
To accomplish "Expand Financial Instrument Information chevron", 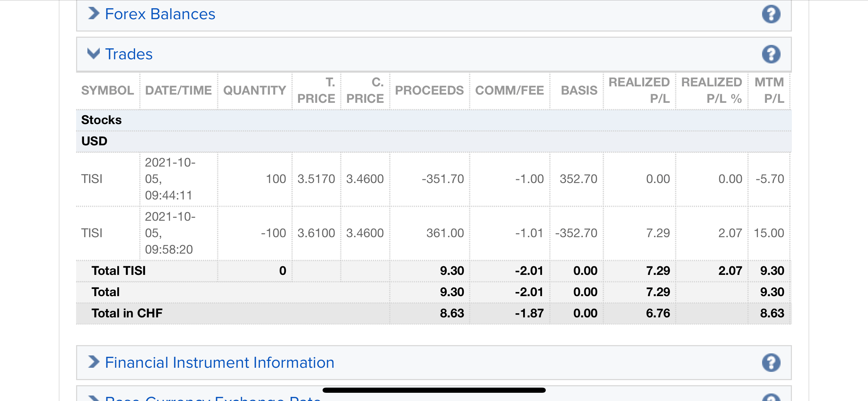I will (x=93, y=362).
